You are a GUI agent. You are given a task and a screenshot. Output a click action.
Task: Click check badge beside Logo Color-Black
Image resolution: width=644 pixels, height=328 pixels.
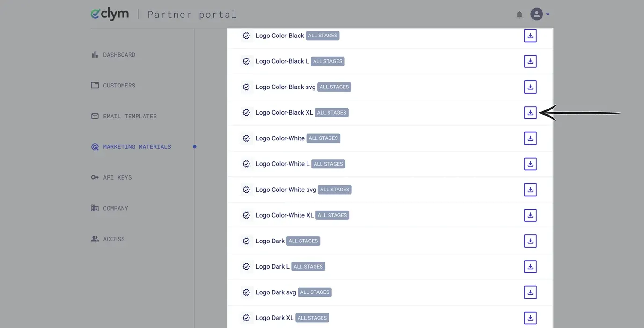click(x=246, y=36)
